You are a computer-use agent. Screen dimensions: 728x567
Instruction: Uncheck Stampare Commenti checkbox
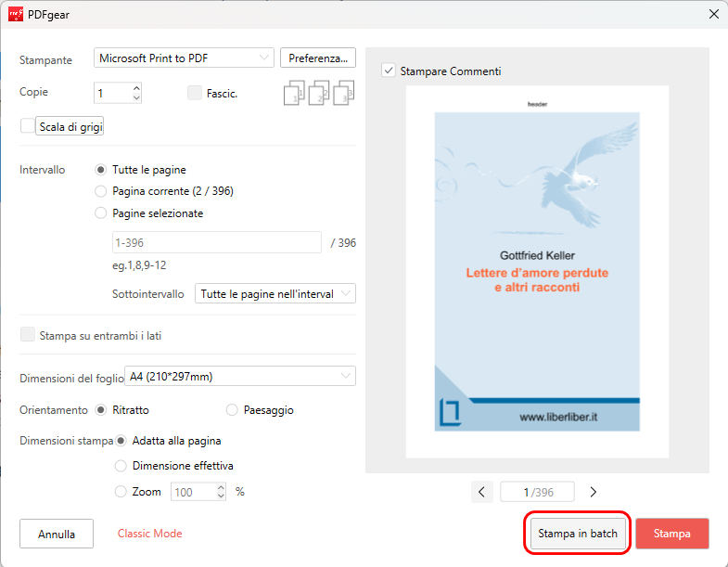(389, 71)
